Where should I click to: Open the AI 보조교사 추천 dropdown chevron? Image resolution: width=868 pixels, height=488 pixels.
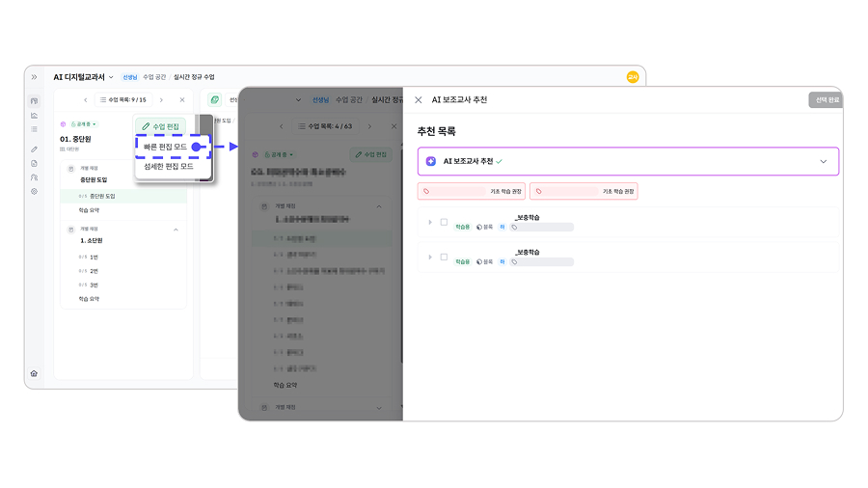tap(823, 161)
